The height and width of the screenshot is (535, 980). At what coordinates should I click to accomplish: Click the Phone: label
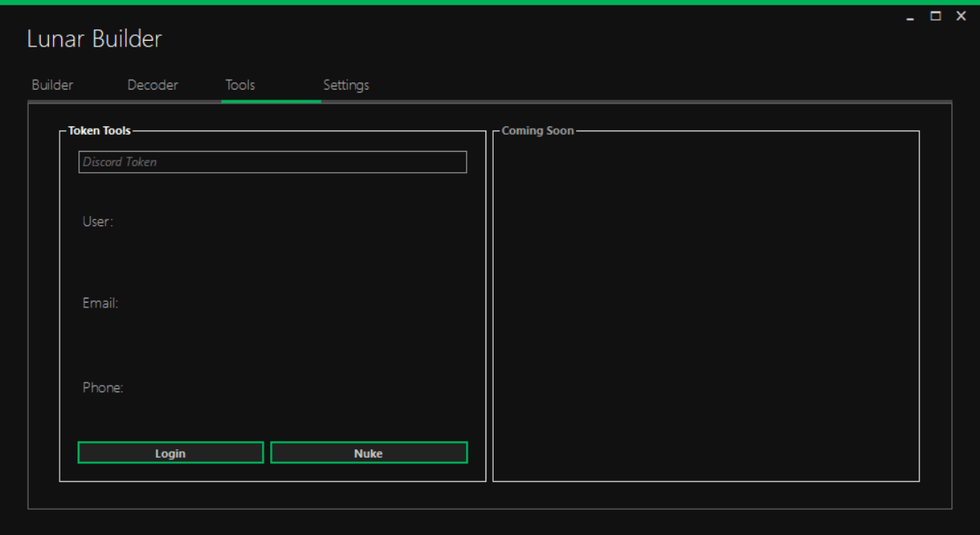(103, 388)
